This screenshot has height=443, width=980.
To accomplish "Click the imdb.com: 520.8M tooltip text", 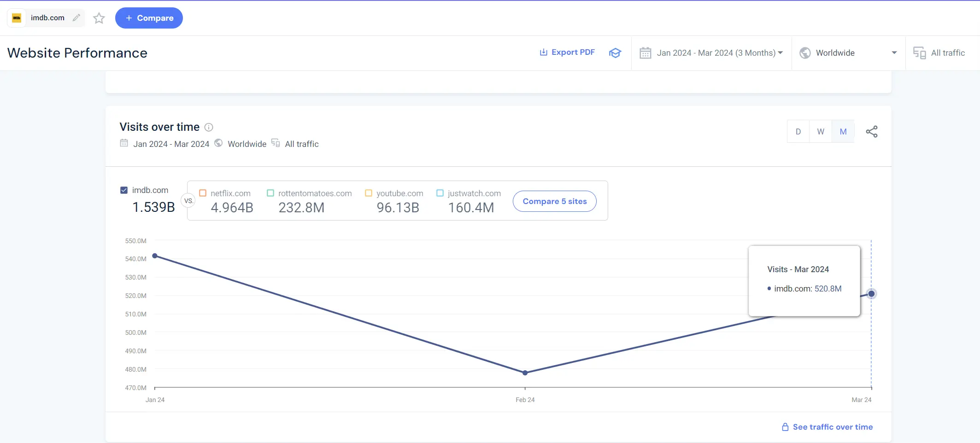I will [808, 289].
